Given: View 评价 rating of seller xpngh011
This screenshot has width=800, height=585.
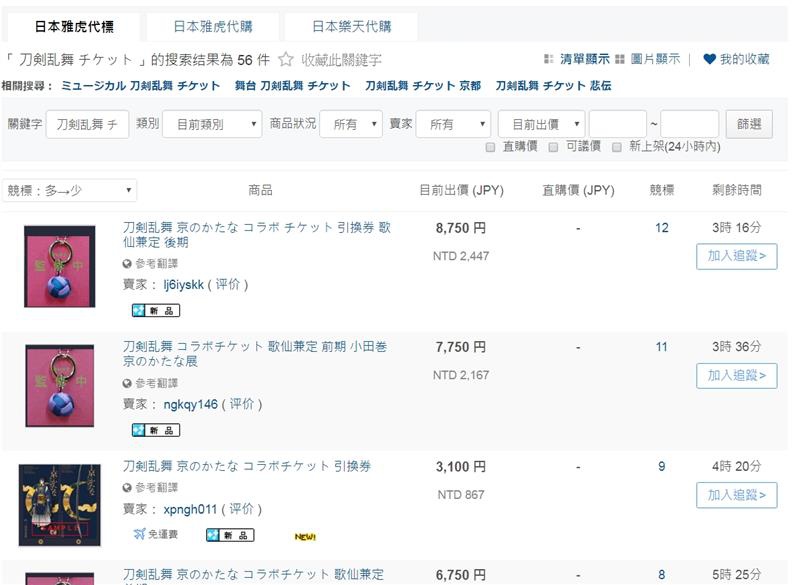Looking at the screenshot, I should 241,509.
